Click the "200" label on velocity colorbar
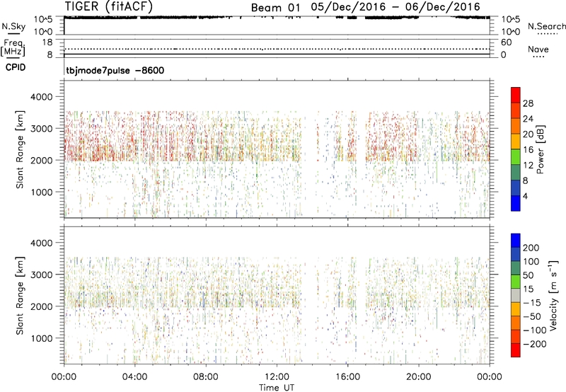Screen dimensions: 566x392 pyautogui.click(x=531, y=248)
